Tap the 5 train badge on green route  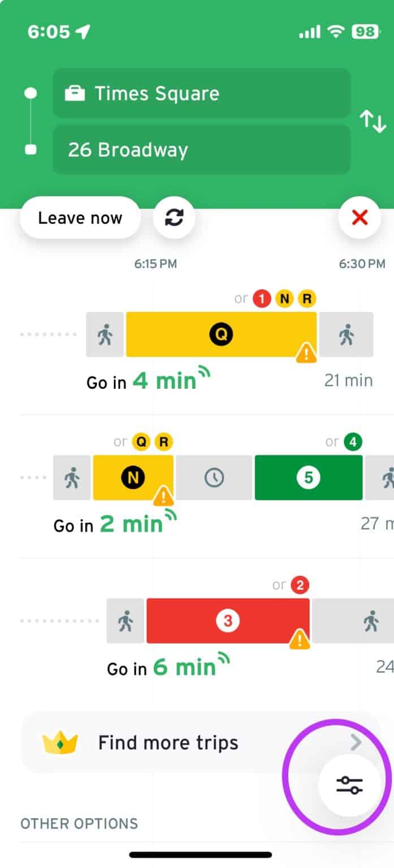[x=308, y=478]
